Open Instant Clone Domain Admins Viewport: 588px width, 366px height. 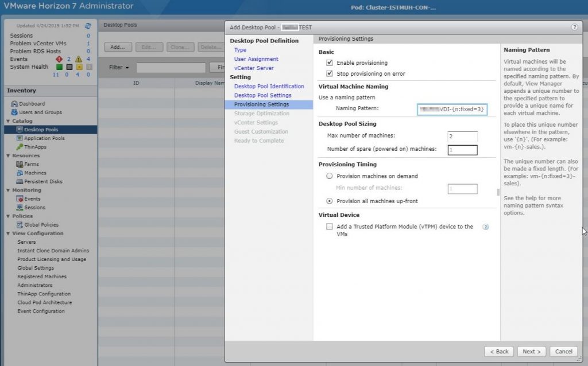pyautogui.click(x=53, y=251)
